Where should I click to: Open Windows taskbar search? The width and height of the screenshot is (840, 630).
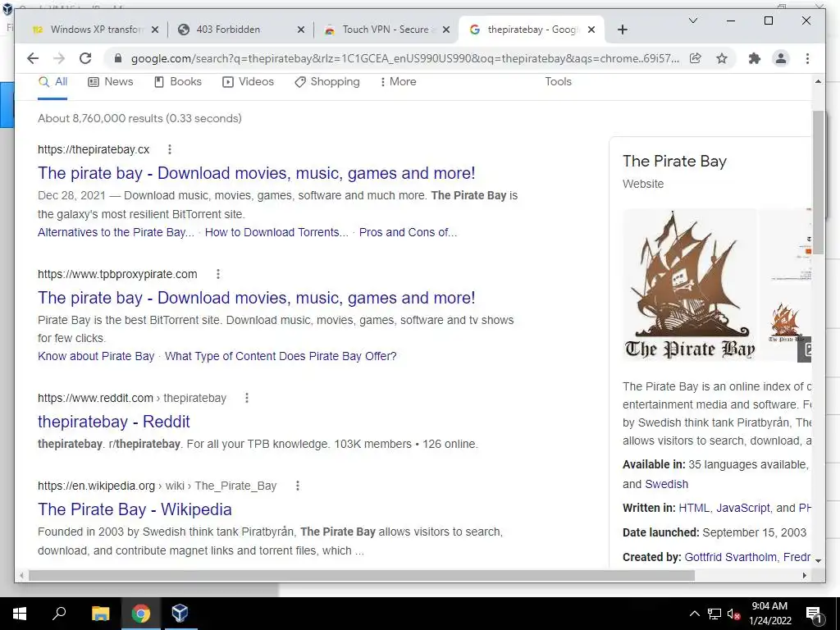click(59, 614)
